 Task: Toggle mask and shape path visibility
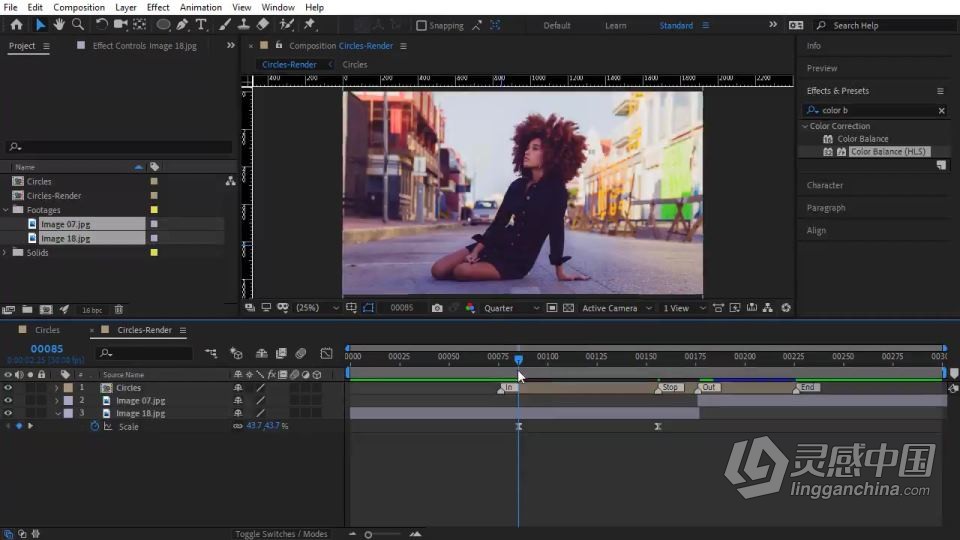coord(369,308)
